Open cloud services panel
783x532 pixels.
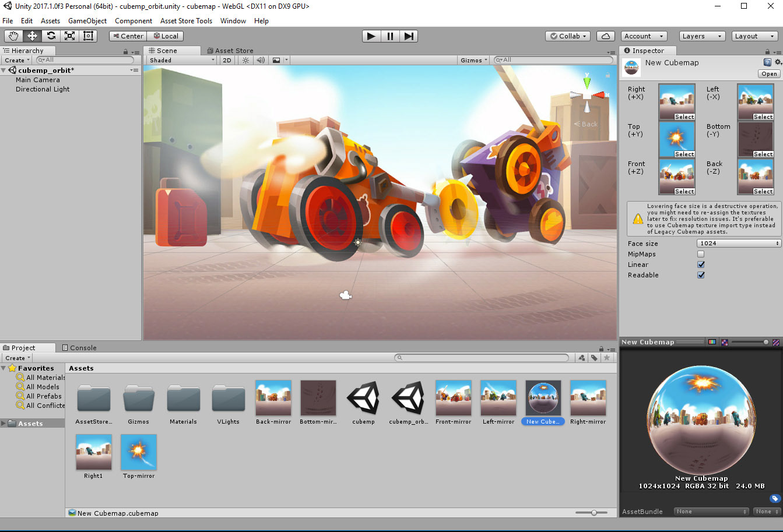pyautogui.click(x=606, y=36)
